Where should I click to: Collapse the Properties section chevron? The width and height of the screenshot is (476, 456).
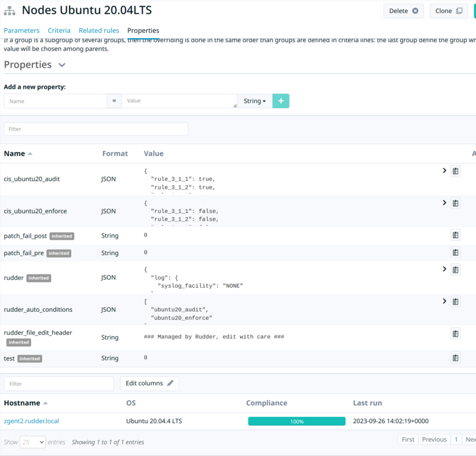click(x=62, y=65)
